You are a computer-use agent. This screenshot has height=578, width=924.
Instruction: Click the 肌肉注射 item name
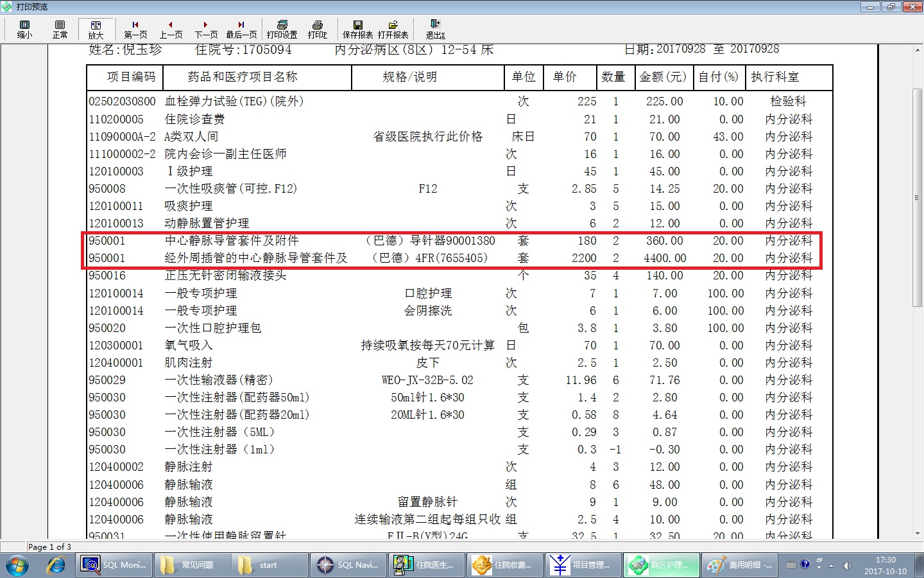[x=189, y=363]
